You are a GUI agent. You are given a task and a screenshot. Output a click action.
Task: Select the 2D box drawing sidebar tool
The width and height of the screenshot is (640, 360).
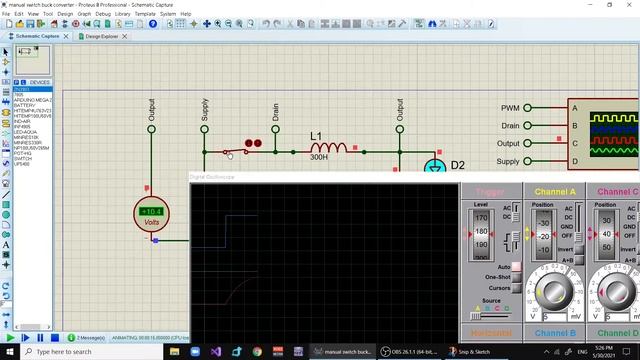6,205
